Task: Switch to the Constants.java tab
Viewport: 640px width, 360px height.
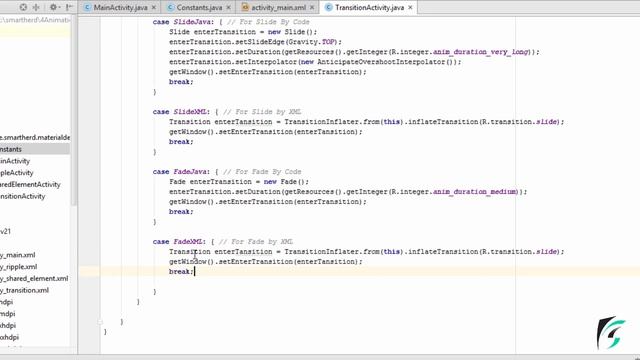Action: pos(199,7)
